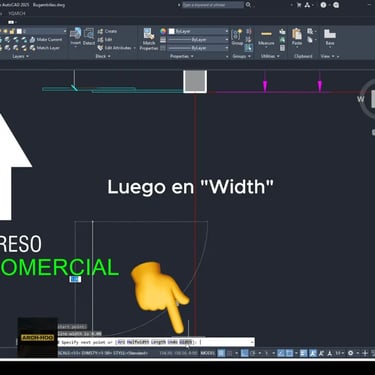This screenshot has width=375, height=375.
Task: Click Make Current layer button
Action: (46, 40)
